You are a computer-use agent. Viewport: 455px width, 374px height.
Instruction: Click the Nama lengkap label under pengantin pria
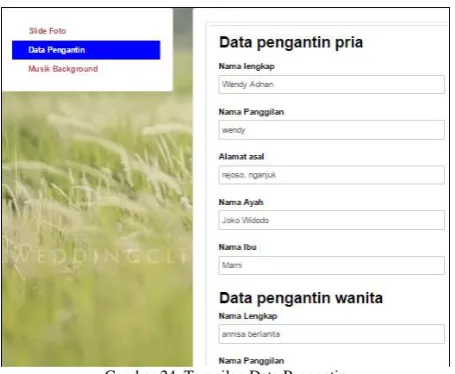247,66
